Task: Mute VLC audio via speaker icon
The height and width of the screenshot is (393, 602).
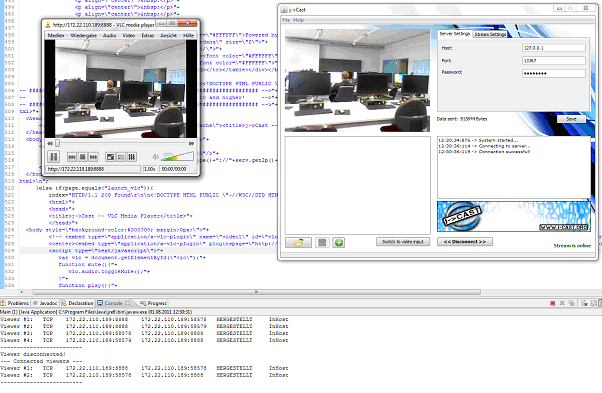Action: 155,157
